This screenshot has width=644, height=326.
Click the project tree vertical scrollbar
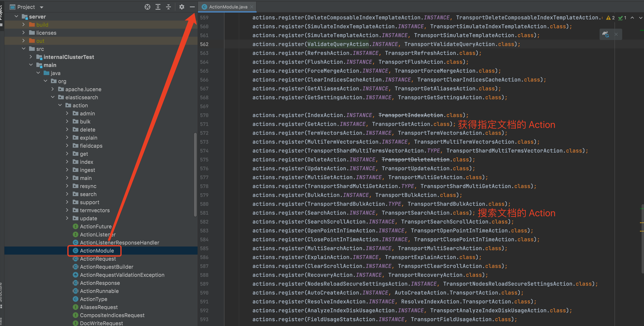point(195,175)
